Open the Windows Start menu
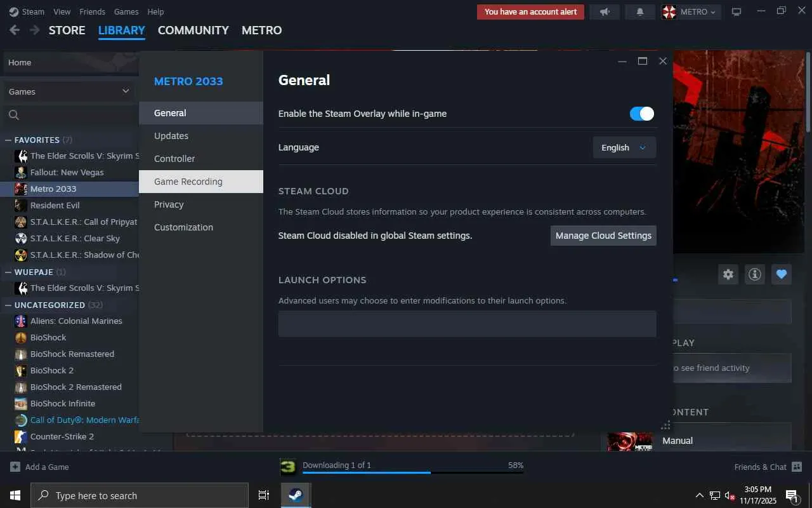The image size is (812, 508). (15, 495)
